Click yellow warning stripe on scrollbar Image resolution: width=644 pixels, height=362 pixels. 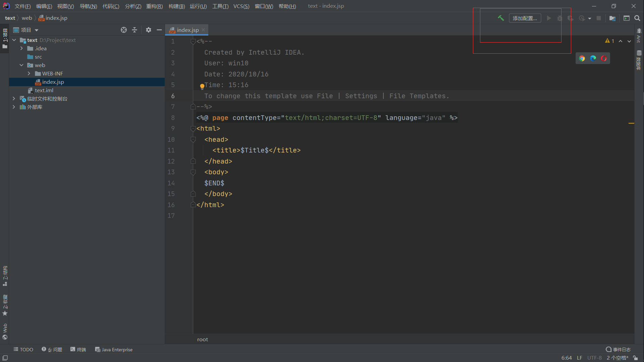click(631, 123)
